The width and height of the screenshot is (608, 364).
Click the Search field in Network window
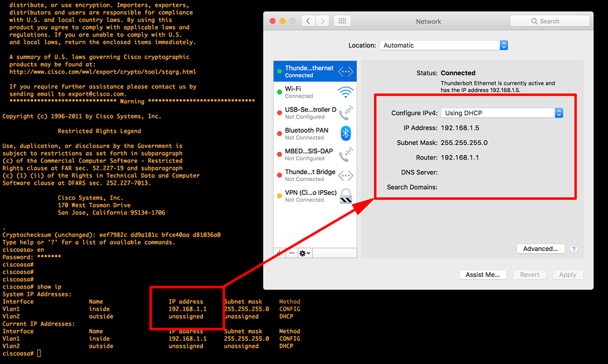click(550, 21)
